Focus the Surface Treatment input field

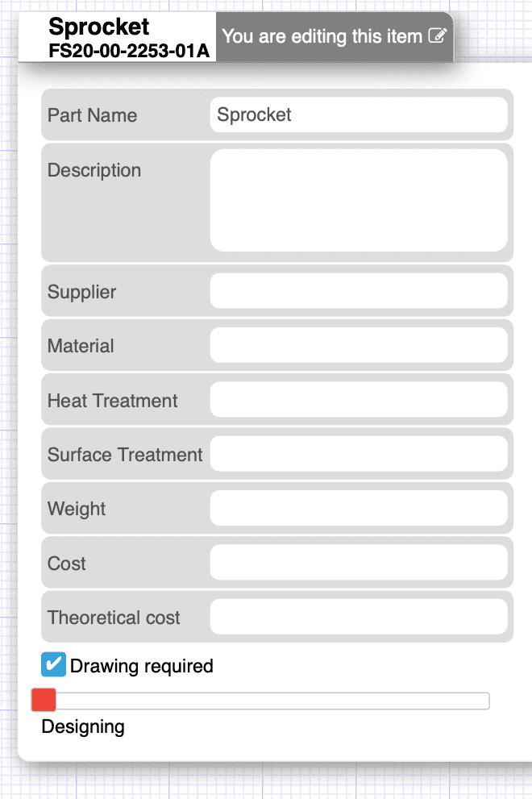[359, 453]
